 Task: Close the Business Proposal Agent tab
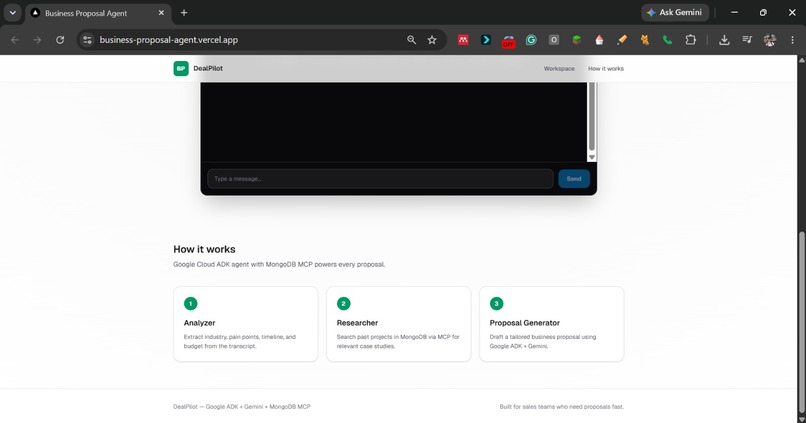click(x=161, y=13)
